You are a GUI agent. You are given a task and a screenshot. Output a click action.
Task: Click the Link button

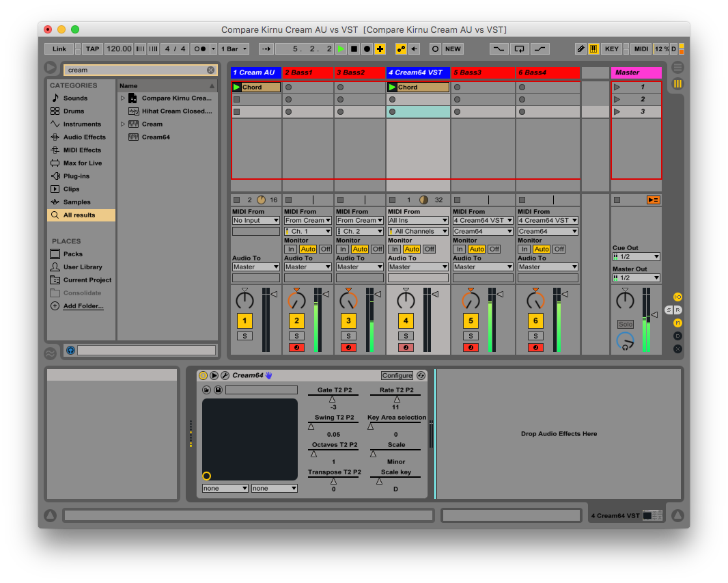[x=59, y=49]
